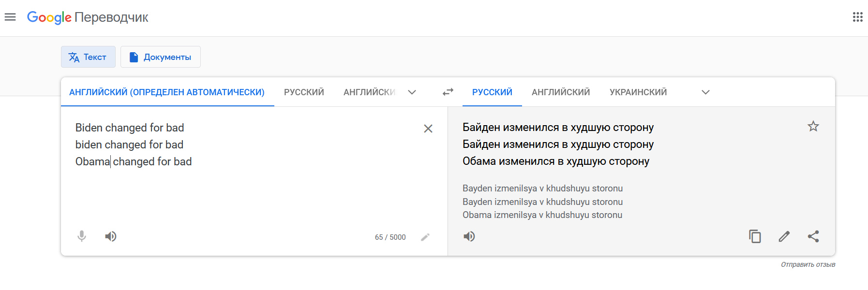868x290 pixels.
Task: Listen to the source text
Action: point(111,236)
